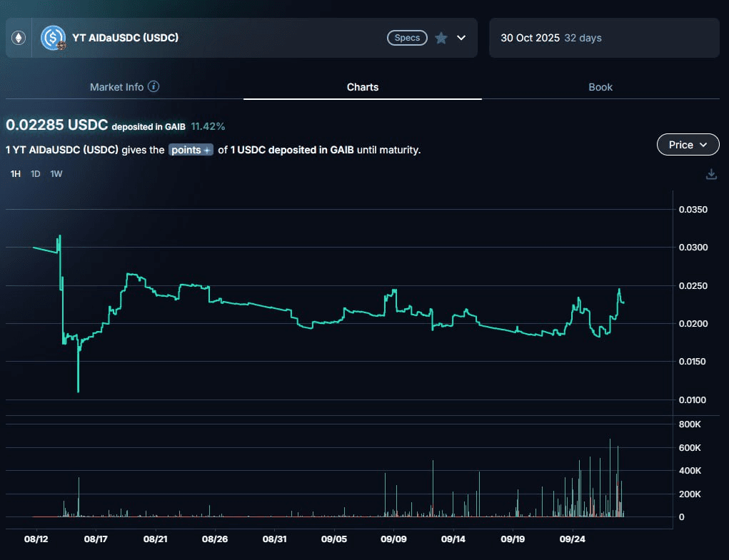The width and height of the screenshot is (729, 560).
Task: Click the 400K volume axis label
Action: [690, 470]
